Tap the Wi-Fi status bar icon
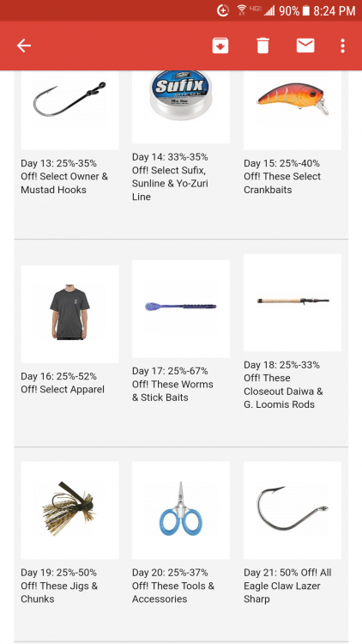This screenshot has width=362, height=644. (x=241, y=10)
